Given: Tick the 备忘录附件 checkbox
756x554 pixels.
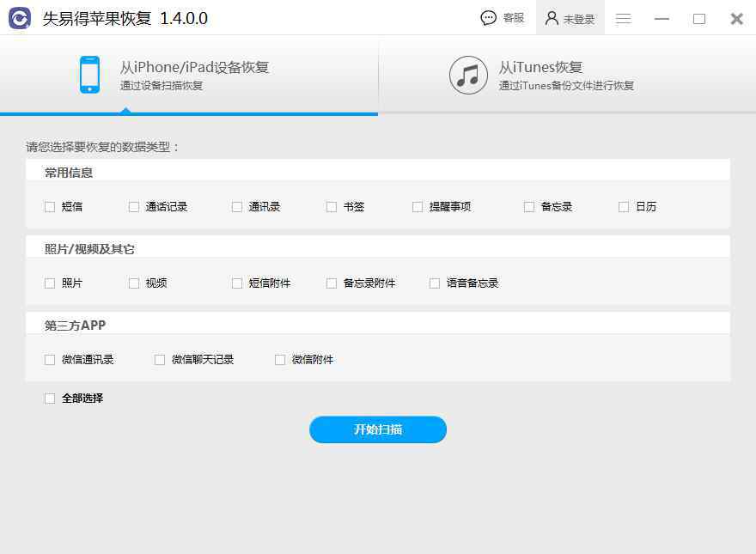Looking at the screenshot, I should point(332,283).
